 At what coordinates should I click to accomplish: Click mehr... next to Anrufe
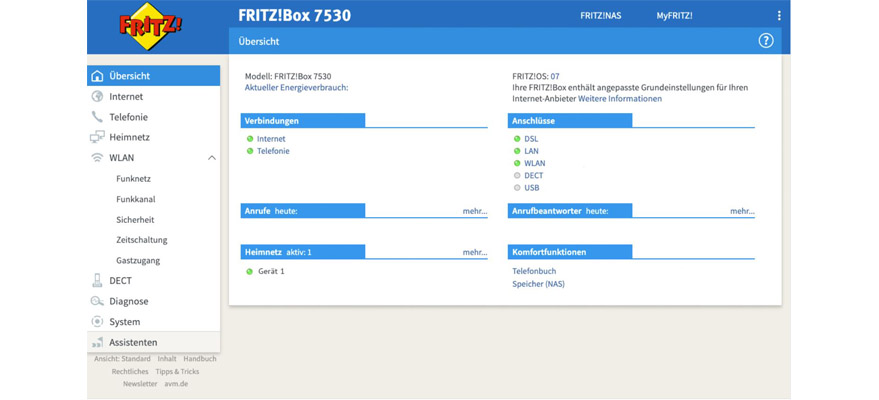point(475,211)
